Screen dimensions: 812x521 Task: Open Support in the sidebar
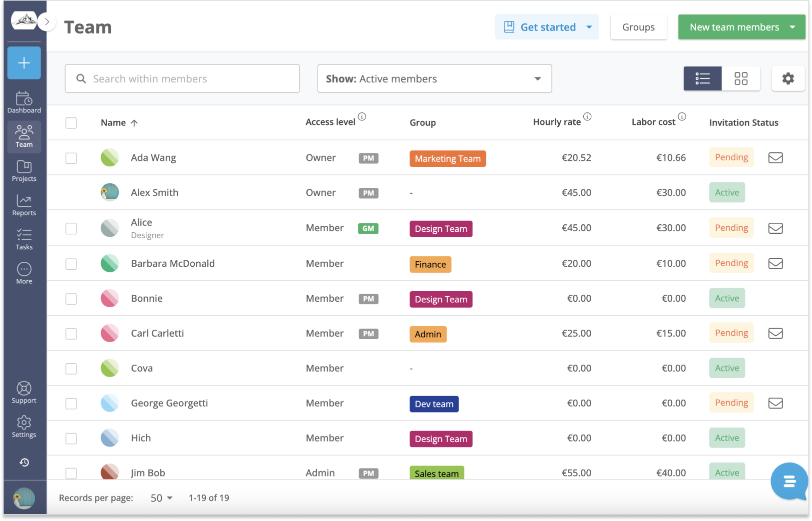pyautogui.click(x=24, y=393)
